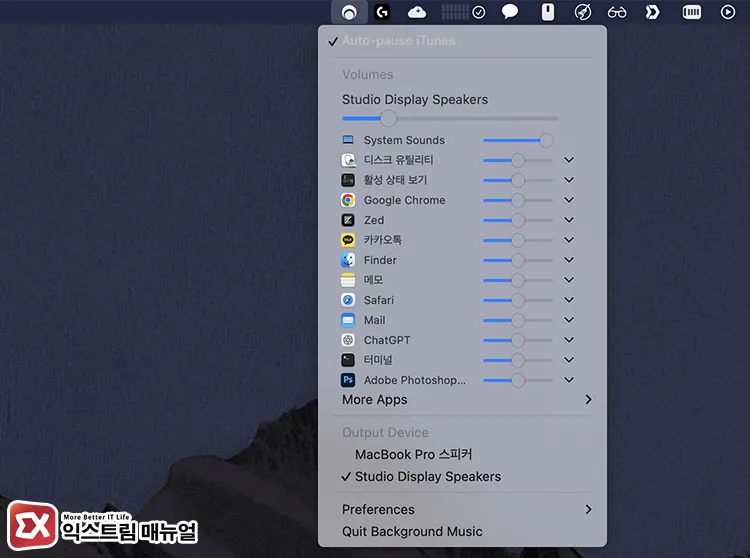Expand options for Zed
This screenshot has height=558, width=750.
tap(569, 220)
